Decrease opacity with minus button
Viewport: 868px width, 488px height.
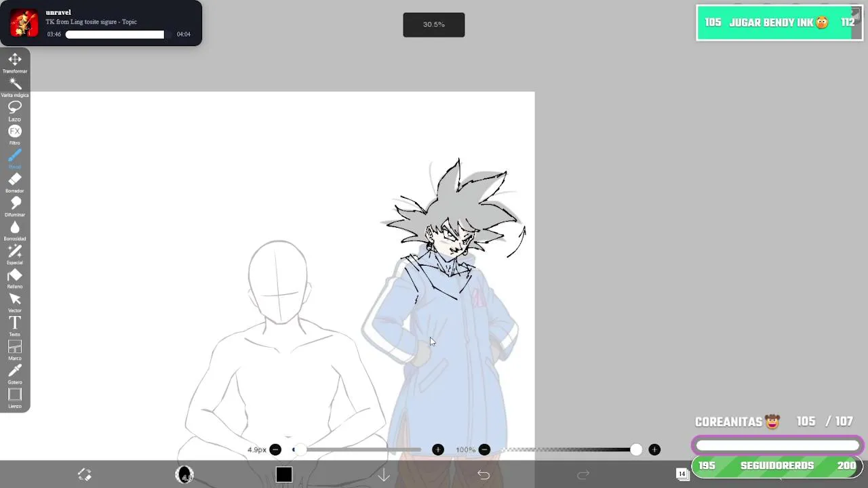[x=484, y=449]
